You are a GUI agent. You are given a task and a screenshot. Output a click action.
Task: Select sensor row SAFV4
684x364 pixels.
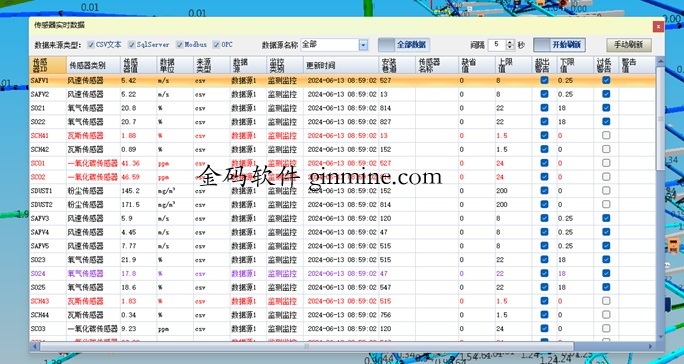[x=342, y=232]
